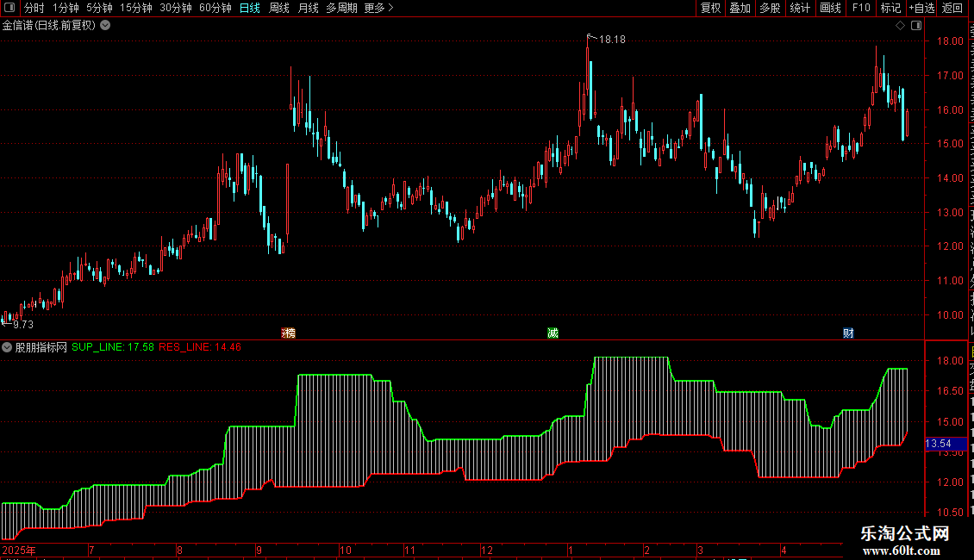Switch to 分时 intraday view
Screen dimensions: 974x560
pyautogui.click(x=34, y=8)
